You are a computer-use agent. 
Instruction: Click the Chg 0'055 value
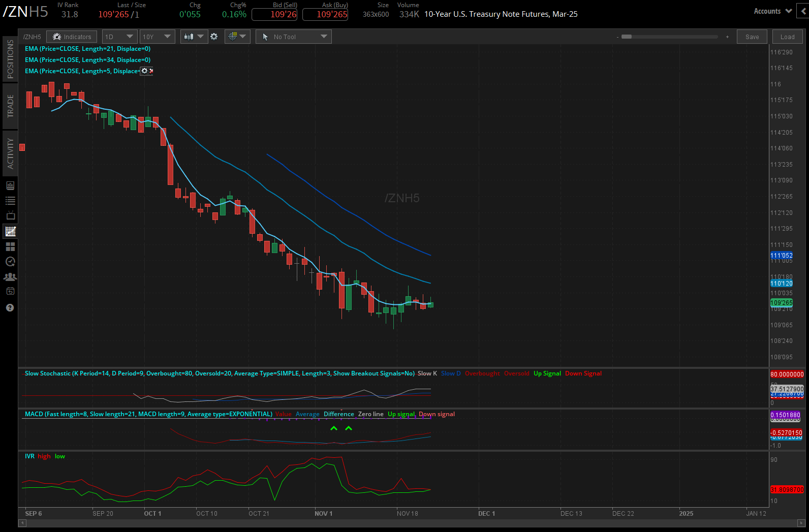pyautogui.click(x=190, y=14)
